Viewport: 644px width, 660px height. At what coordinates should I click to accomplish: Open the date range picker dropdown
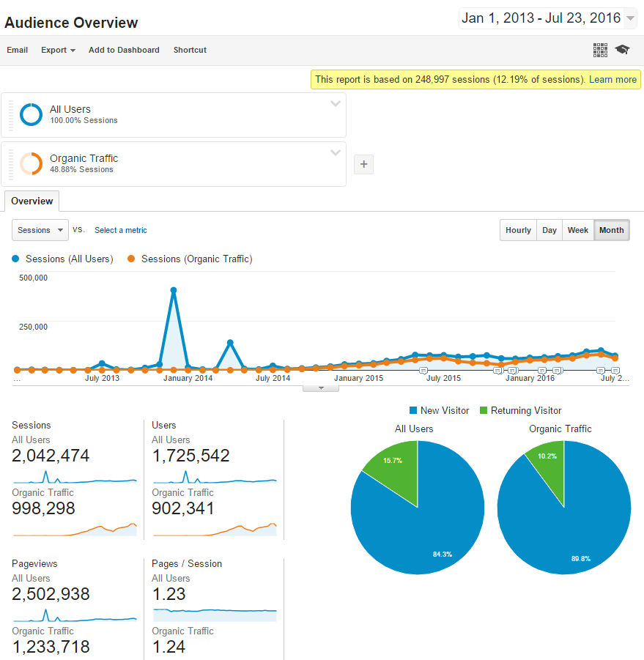[x=547, y=18]
